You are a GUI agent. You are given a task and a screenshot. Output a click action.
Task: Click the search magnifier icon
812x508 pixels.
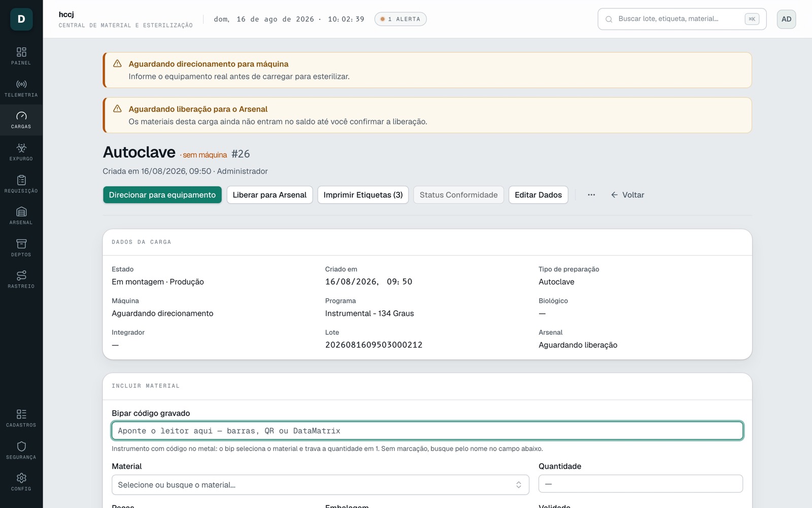point(608,19)
